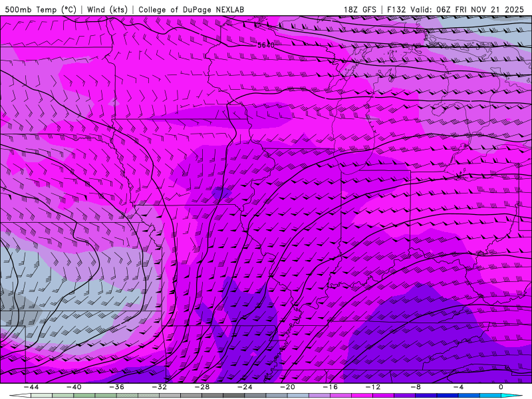Click the -8 value on the color scale
This screenshot has height=399, width=532.
click(x=416, y=387)
